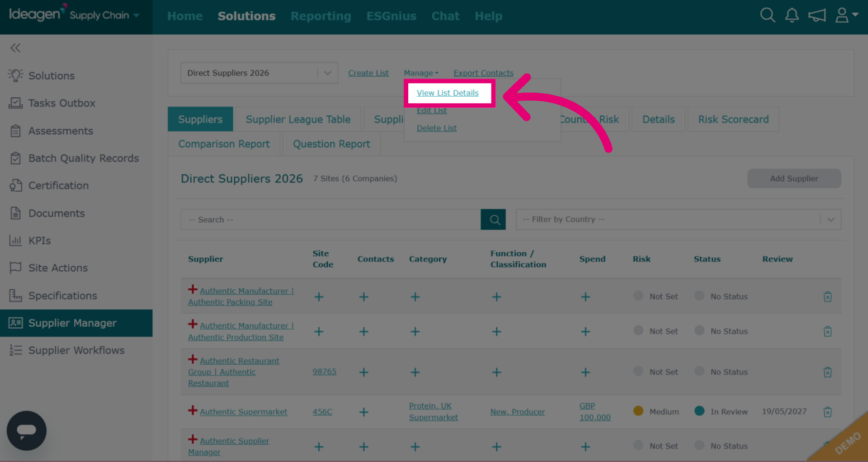Screen dimensions: 868x462
Task: Add site code for Authentic Packing Site
Action: (x=319, y=297)
